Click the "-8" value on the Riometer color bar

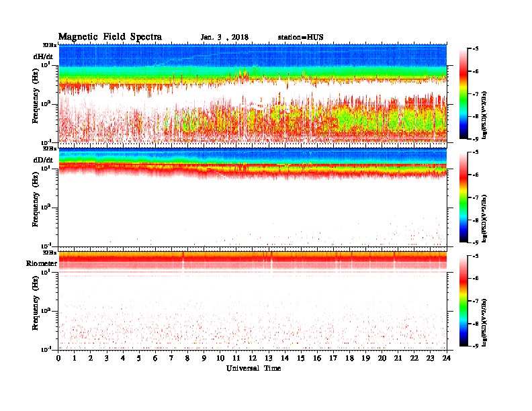(476, 323)
